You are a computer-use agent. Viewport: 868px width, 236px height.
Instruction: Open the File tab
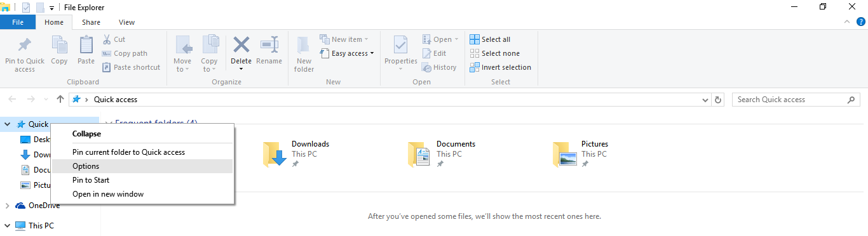pyautogui.click(x=18, y=22)
